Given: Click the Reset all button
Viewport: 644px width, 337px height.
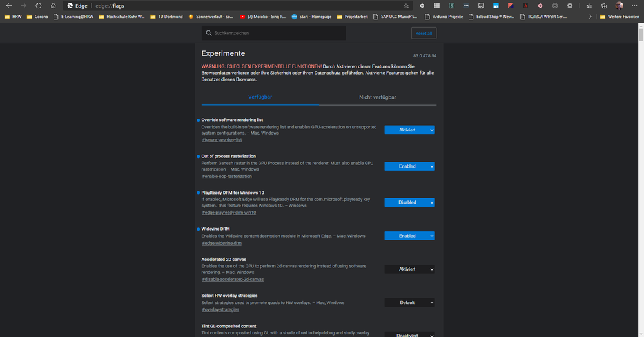Looking at the screenshot, I should 424,34.
